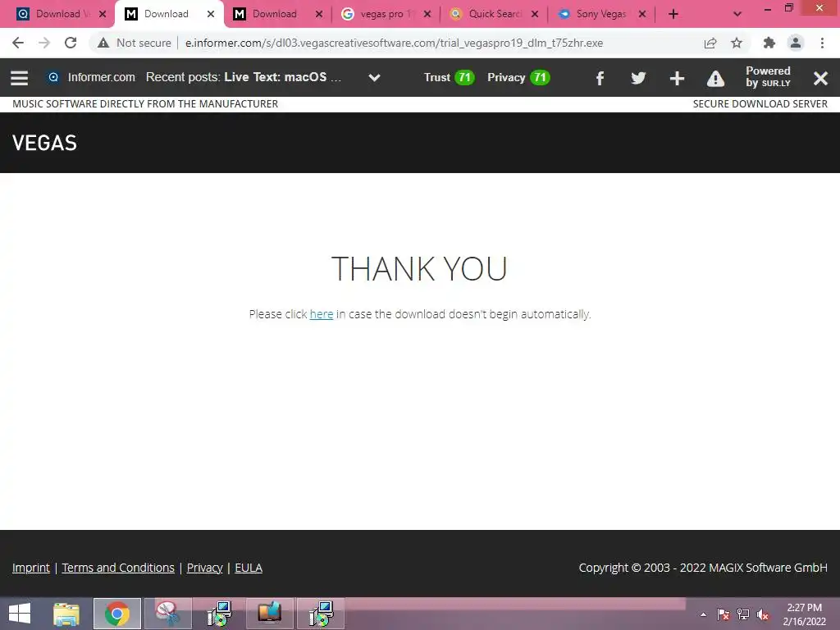Close the Informer sur.ly toolbar
The height and width of the screenshot is (630, 840).
click(x=820, y=78)
